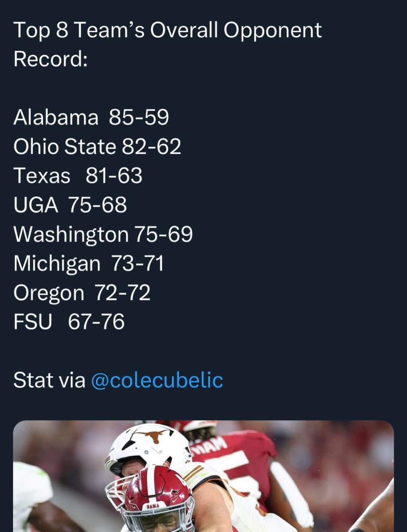Viewport: 407px width, 532px height.
Task: Select the 67-76 record text
Action: click(x=96, y=322)
